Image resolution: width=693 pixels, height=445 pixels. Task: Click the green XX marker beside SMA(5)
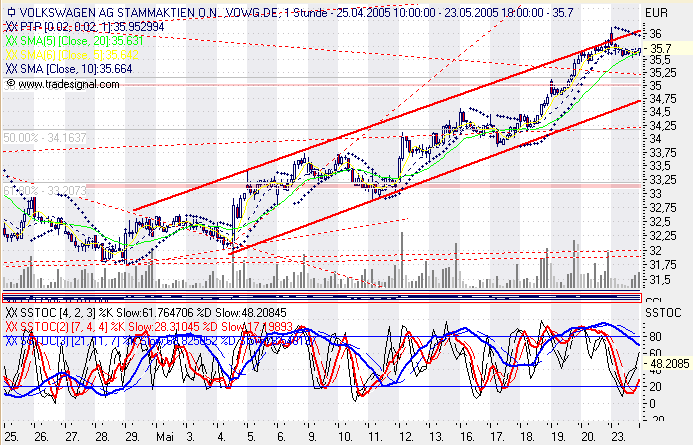tap(11, 41)
